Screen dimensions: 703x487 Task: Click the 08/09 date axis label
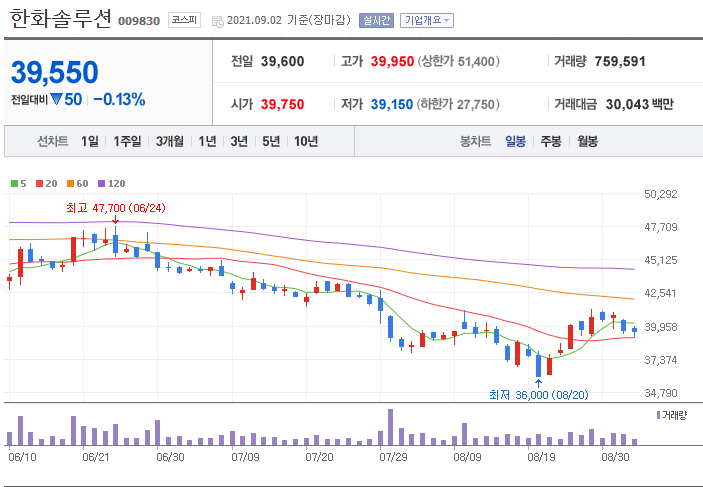click(467, 457)
